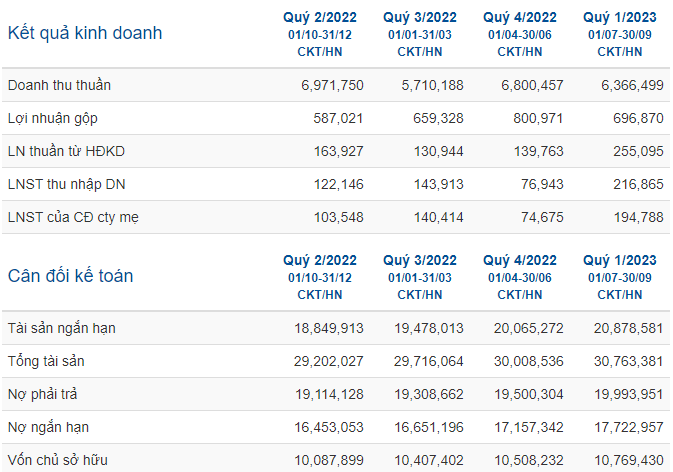Click LNST của CĐ cty mẹ label
This screenshot has width=673, height=472.
click(x=73, y=217)
